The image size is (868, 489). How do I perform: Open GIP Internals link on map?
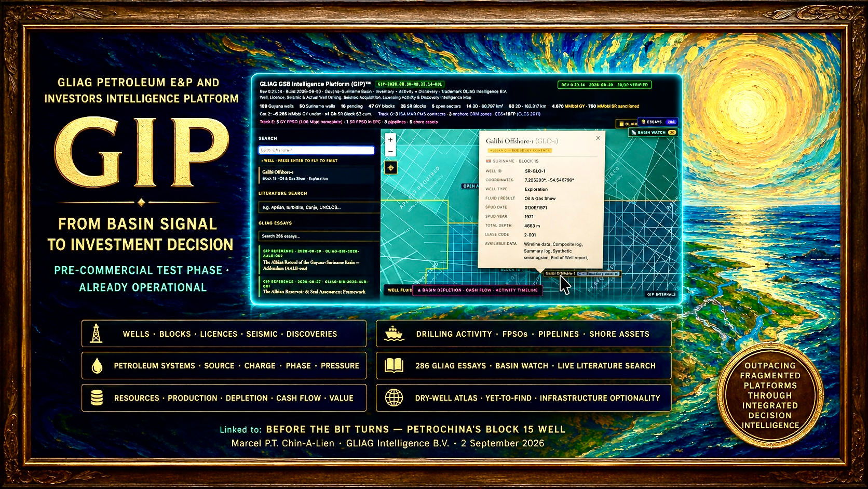coord(661,294)
